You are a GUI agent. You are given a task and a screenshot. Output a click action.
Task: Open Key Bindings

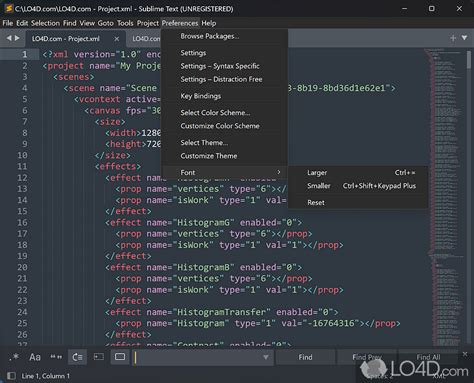(224, 96)
